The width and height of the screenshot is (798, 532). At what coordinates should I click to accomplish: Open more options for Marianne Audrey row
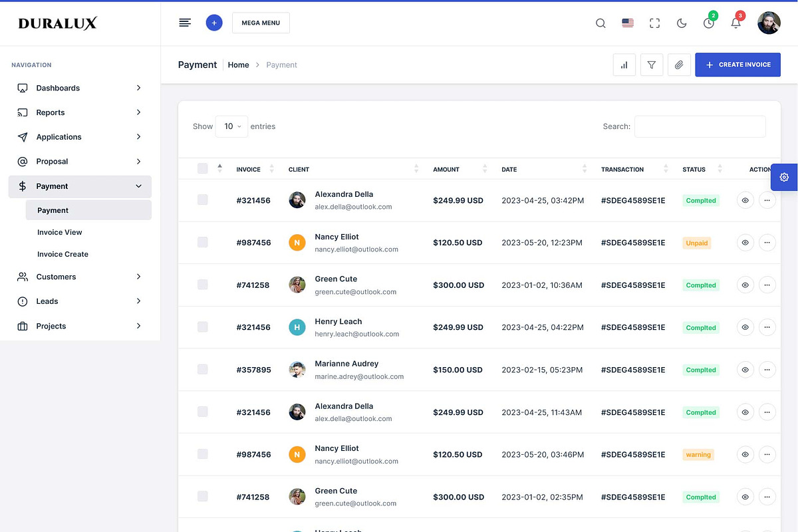coord(767,370)
